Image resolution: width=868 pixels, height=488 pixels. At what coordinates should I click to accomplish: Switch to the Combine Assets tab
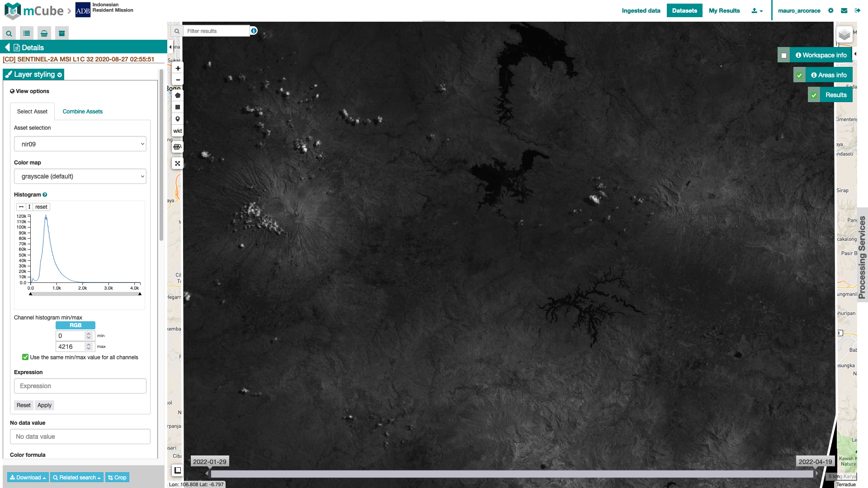pos(82,111)
